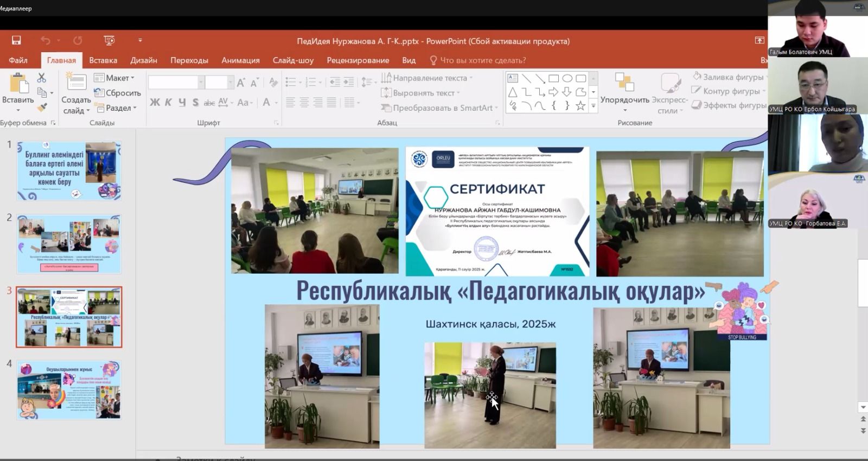Click the Создать слайд icon
This screenshot has height=461, width=868.
point(76,83)
